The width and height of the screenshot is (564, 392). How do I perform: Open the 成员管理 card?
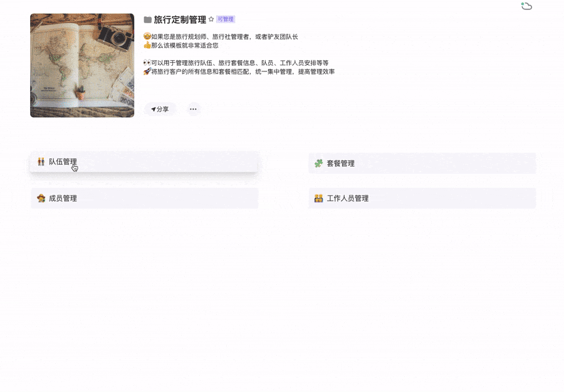point(144,199)
